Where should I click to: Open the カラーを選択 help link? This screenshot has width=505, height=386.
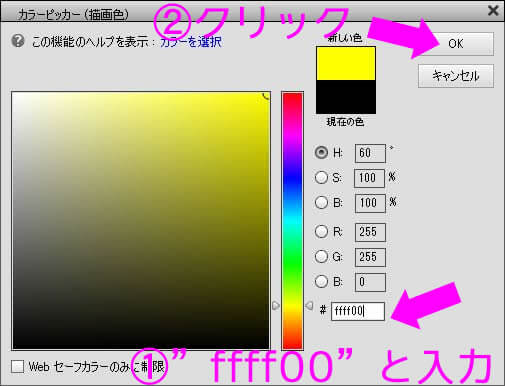coord(191,42)
